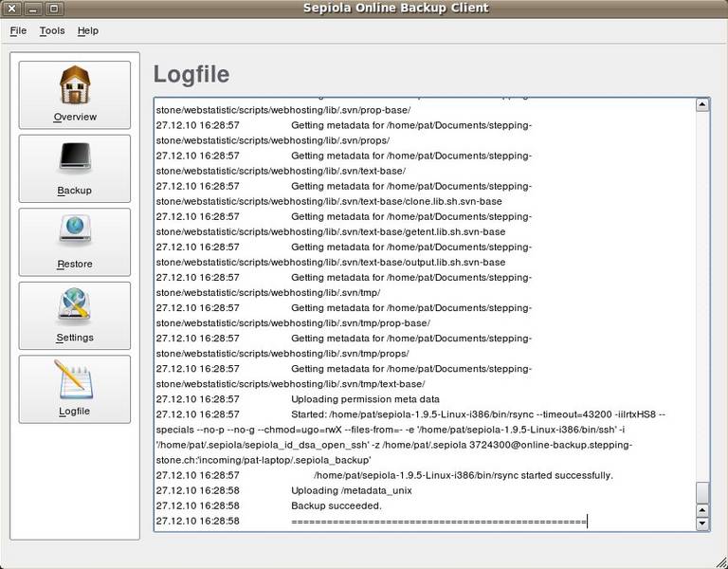Click the log scrollbar up arrow at top
Image resolution: width=728 pixels, height=569 pixels.
[x=702, y=105]
